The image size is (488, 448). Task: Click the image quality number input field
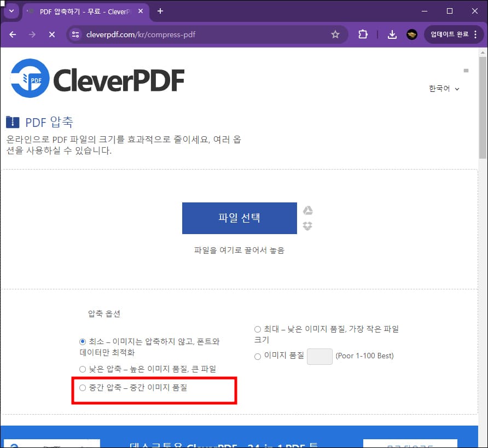tap(319, 357)
